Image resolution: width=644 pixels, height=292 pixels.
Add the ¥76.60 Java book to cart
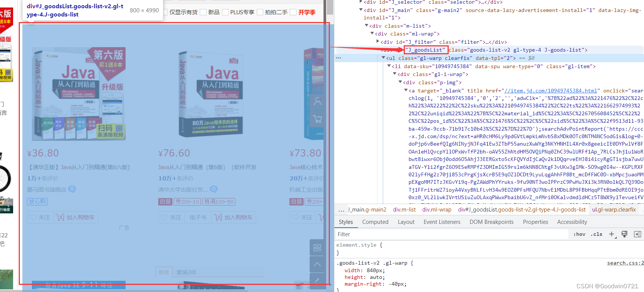pyautogui.click(x=234, y=217)
